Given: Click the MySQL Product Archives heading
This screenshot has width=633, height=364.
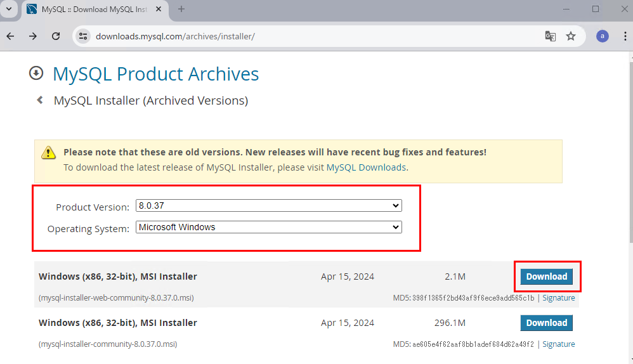Looking at the screenshot, I should point(156,74).
